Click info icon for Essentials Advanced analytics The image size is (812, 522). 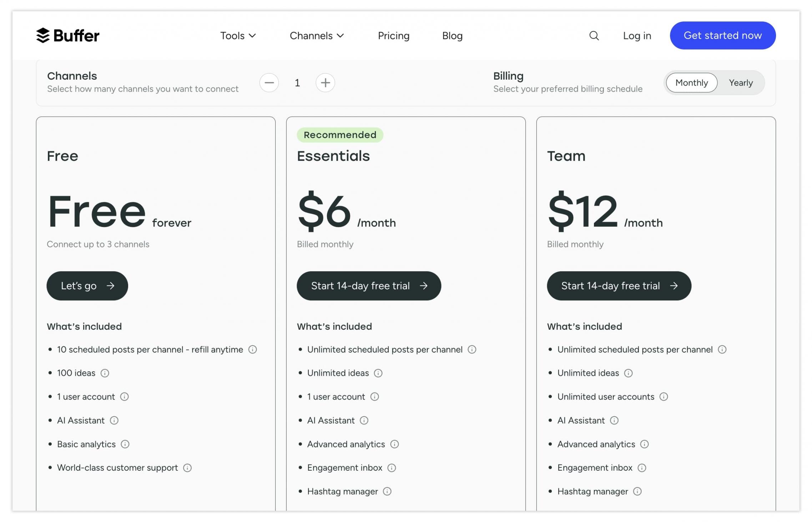(x=394, y=444)
